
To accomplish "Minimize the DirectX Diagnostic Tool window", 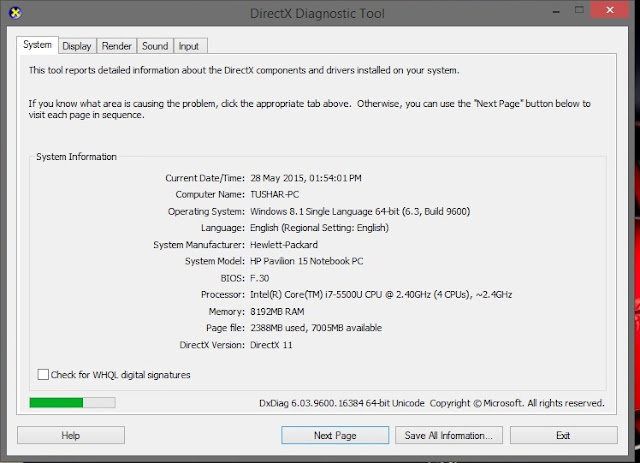I will 556,11.
